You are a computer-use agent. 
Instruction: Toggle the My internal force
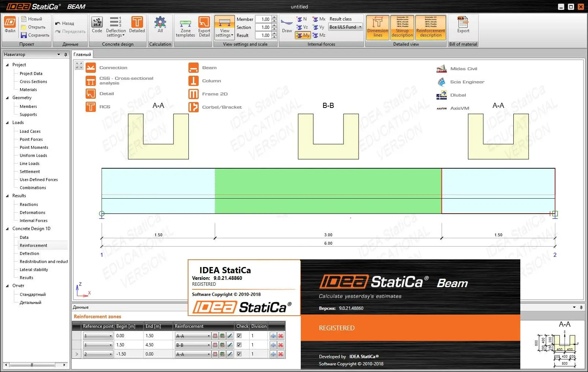(303, 35)
